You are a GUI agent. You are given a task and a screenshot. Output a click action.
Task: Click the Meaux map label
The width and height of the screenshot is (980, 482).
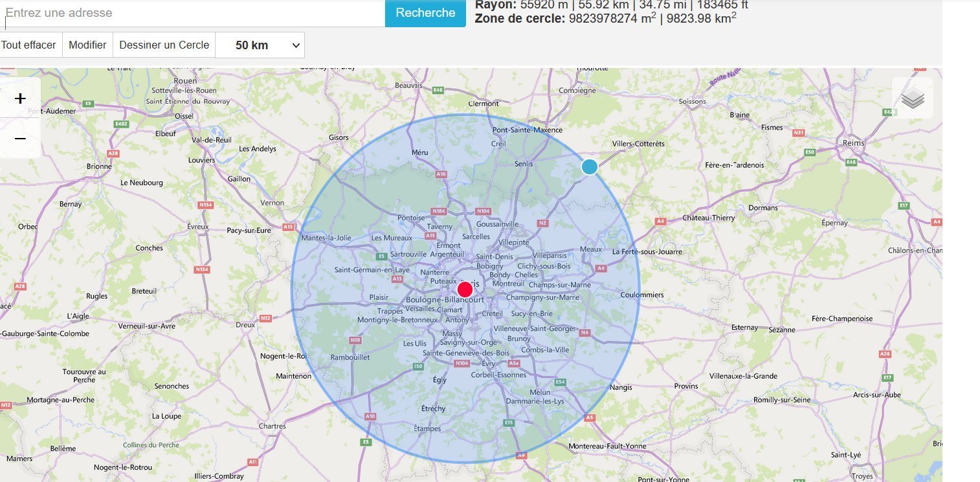tap(592, 249)
